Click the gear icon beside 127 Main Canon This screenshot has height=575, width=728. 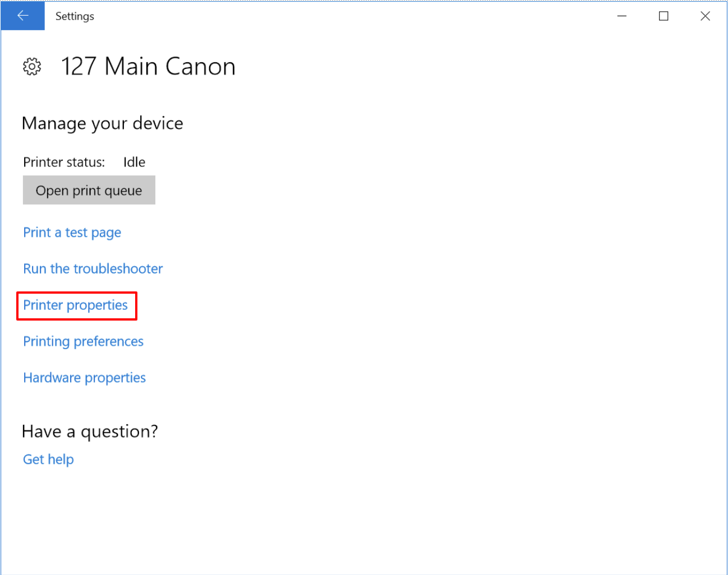32,67
